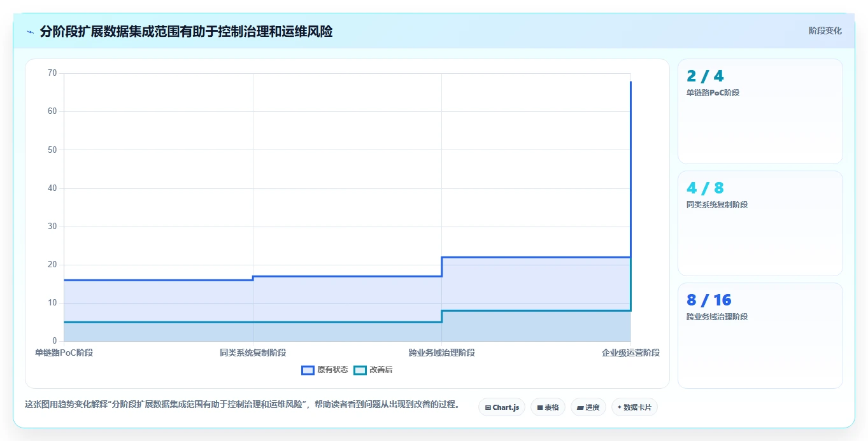This screenshot has height=441, width=868.
Task: Click the 原有状态 blue legend swatch
Action: [308, 370]
